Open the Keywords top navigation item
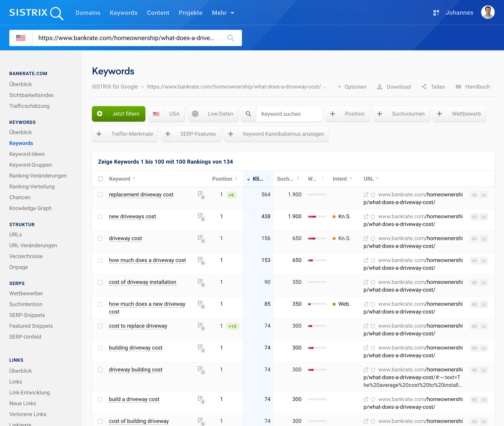 (123, 13)
